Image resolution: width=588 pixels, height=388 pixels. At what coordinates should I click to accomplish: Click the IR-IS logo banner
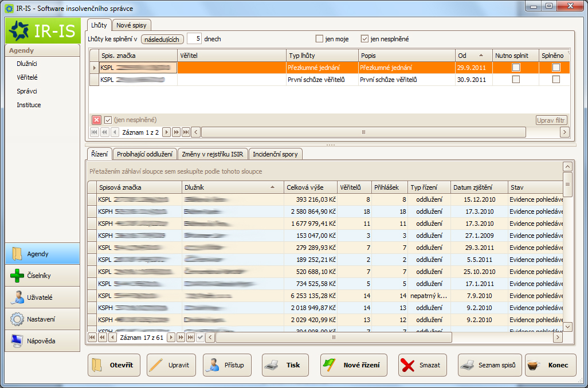point(43,31)
